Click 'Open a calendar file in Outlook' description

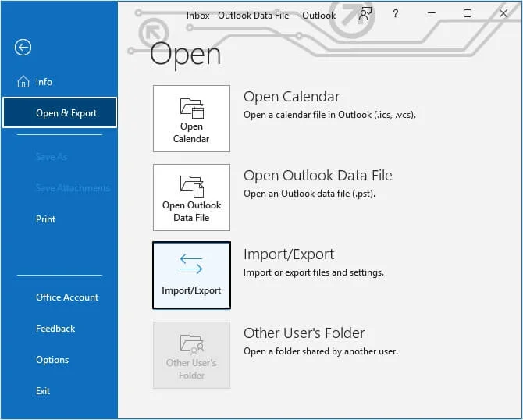(x=330, y=115)
